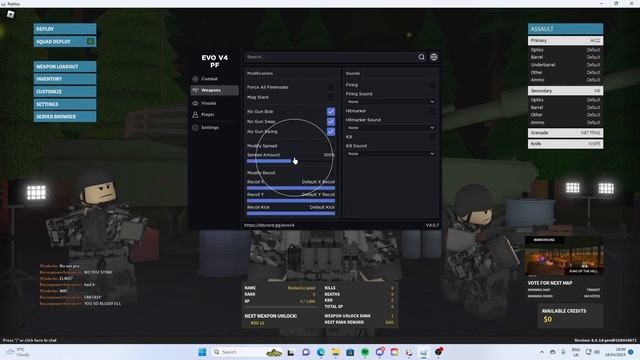This screenshot has width=640, height=360.
Task: Open the SERVER BROWSER button
Action: coord(65,116)
